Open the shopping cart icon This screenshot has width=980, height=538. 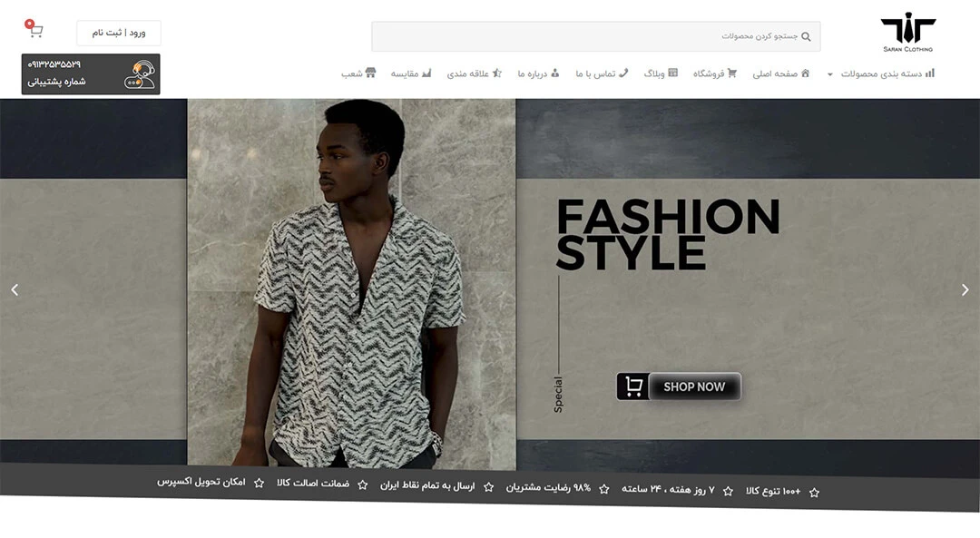pos(35,31)
